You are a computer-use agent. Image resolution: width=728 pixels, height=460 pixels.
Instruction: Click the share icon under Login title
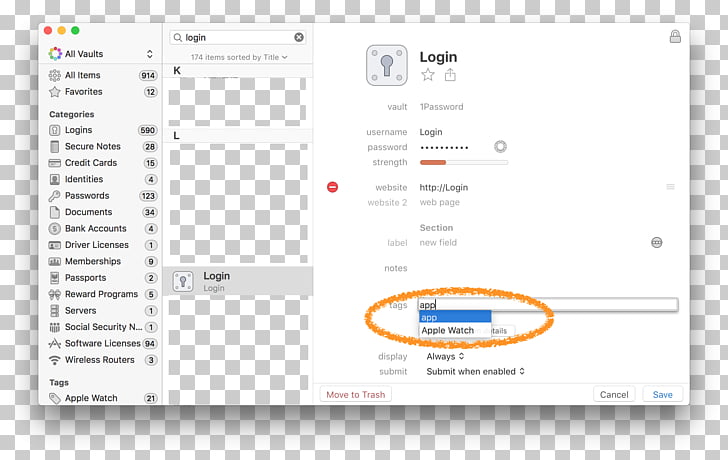pos(450,75)
